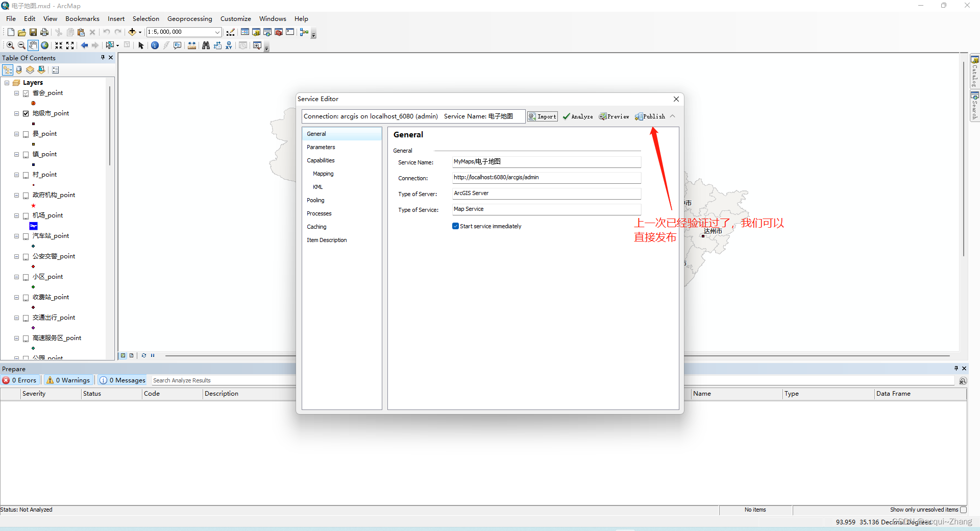
Task: Save the map document via toolbar
Action: pos(33,32)
